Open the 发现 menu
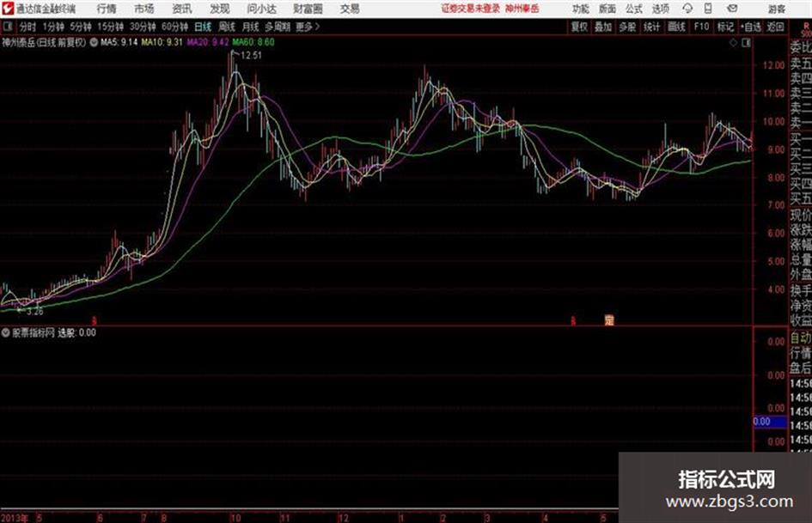The height and width of the screenshot is (523, 812). point(220,9)
